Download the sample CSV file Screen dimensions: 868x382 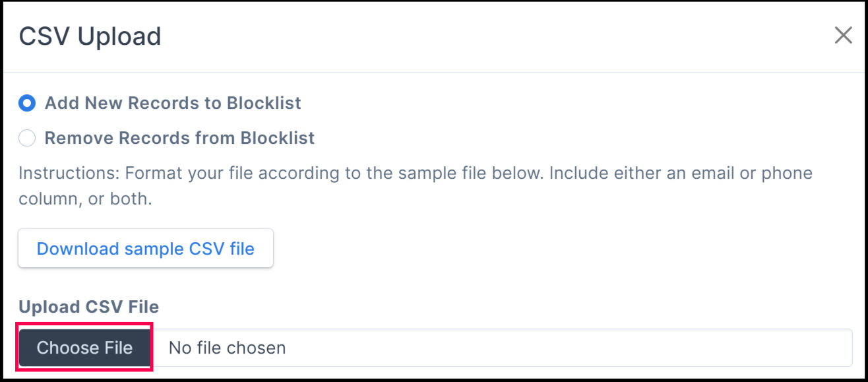click(145, 249)
